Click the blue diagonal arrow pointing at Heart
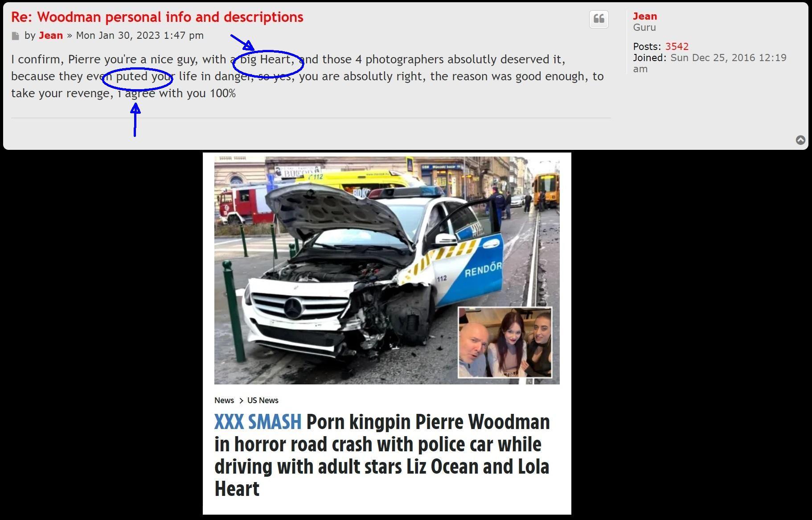 (x=242, y=42)
